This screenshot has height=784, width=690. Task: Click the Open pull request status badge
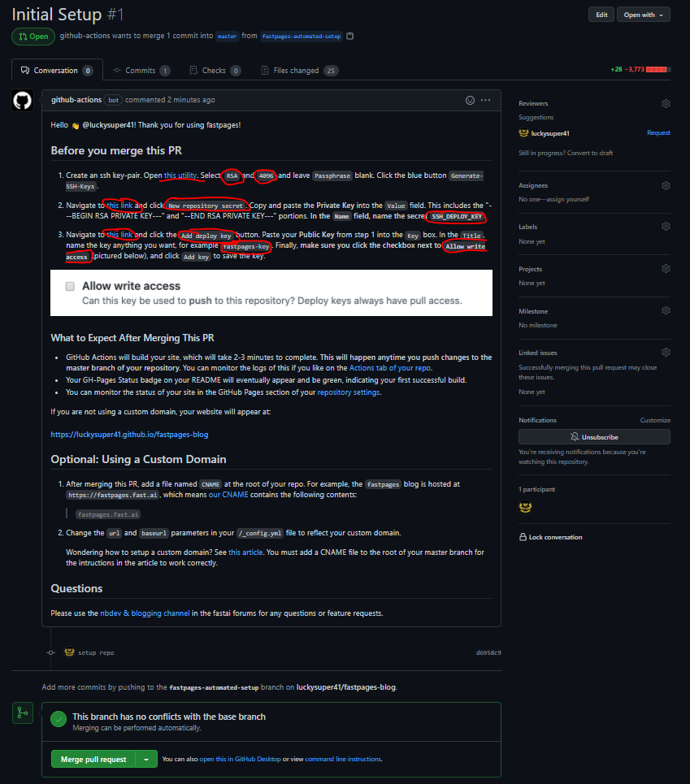pos(33,37)
